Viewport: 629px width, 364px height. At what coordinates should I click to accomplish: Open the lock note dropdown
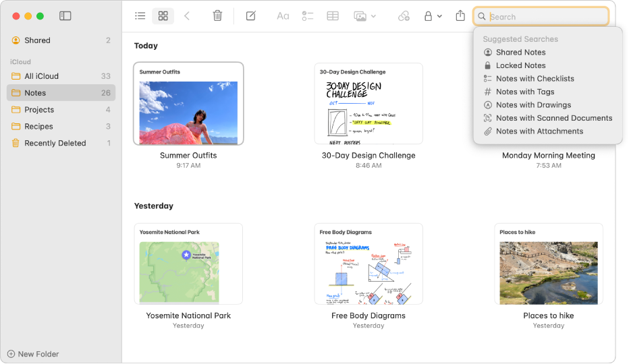pyautogui.click(x=432, y=16)
